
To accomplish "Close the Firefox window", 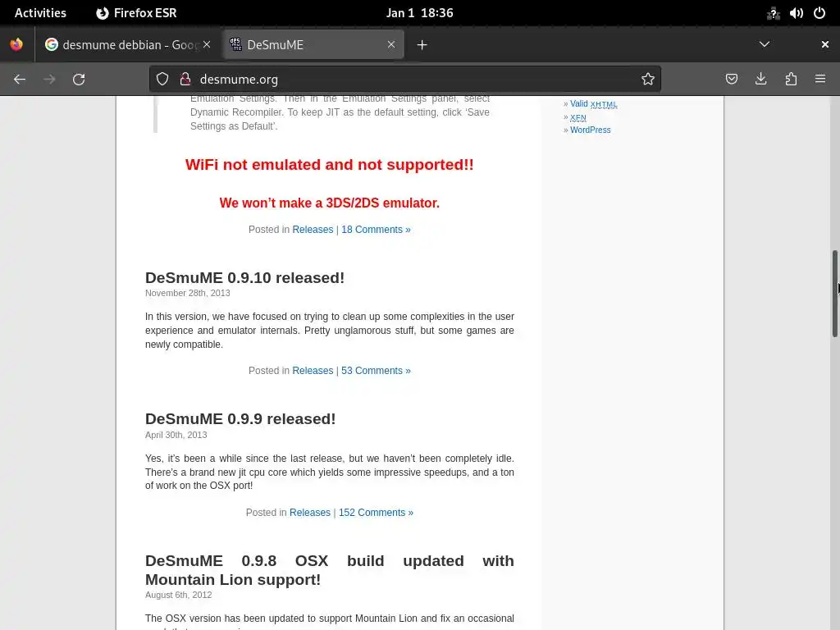I will pyautogui.click(x=825, y=44).
